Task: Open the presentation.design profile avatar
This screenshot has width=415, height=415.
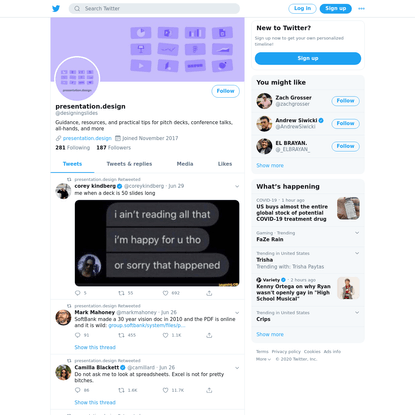Action: [77, 79]
